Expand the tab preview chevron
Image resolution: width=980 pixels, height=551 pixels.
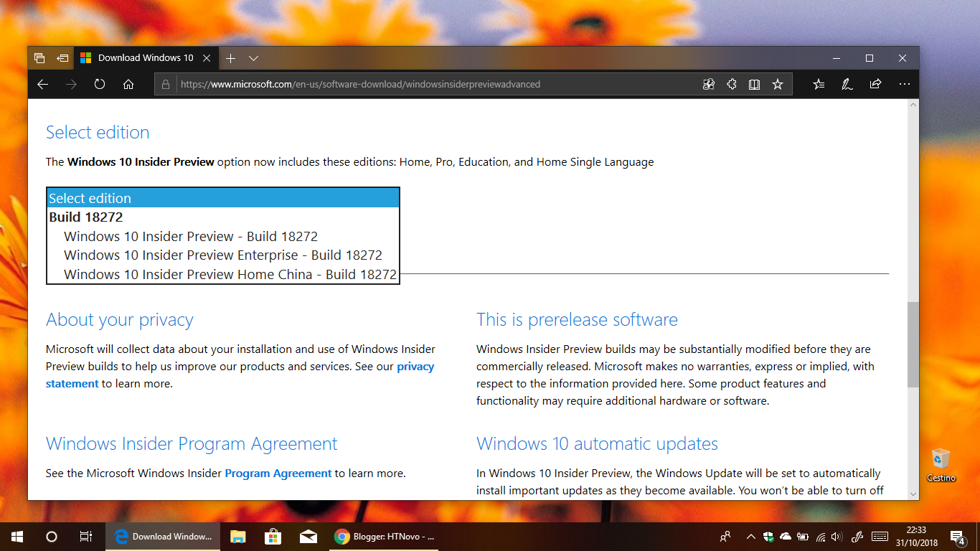(253, 58)
